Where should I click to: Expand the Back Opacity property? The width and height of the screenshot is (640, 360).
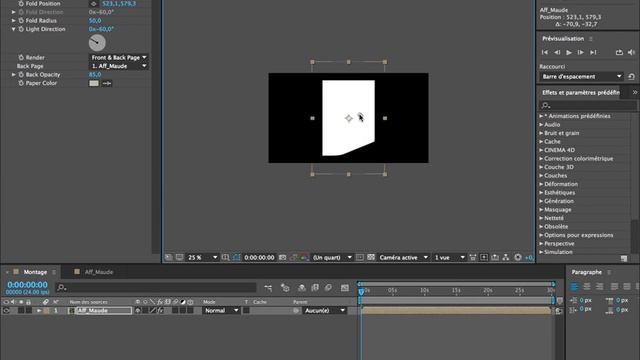[x=13, y=75]
